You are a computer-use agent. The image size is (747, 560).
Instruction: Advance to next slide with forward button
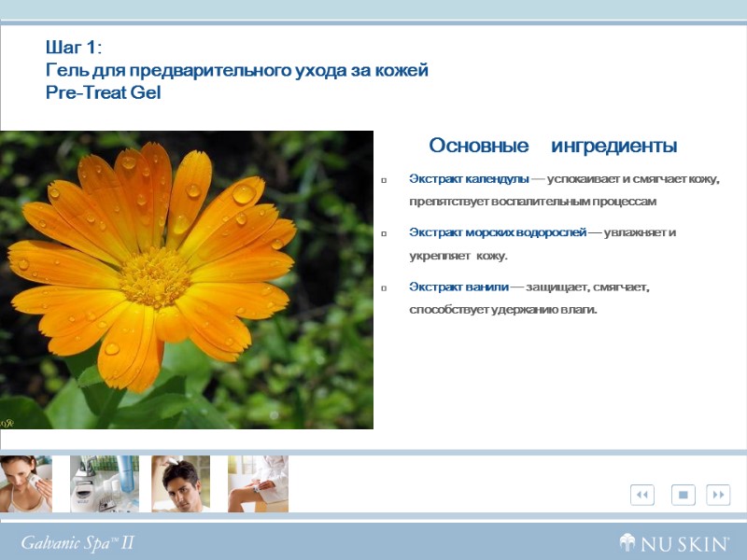coord(718,495)
